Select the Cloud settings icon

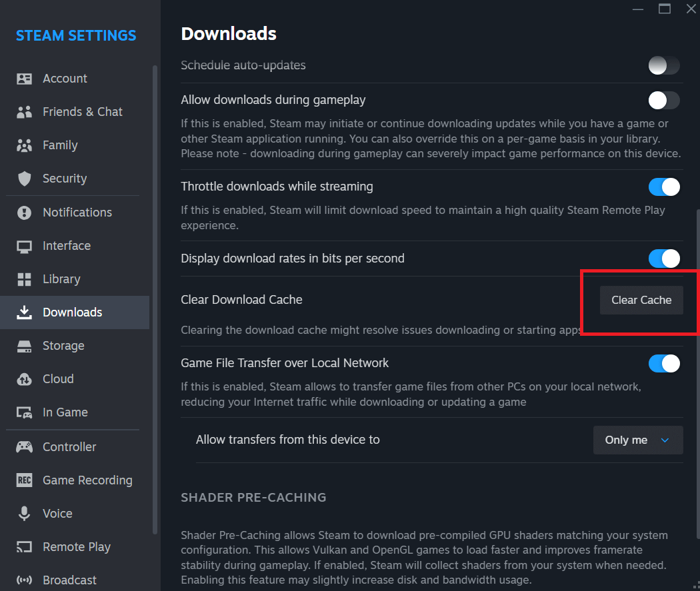tap(25, 378)
